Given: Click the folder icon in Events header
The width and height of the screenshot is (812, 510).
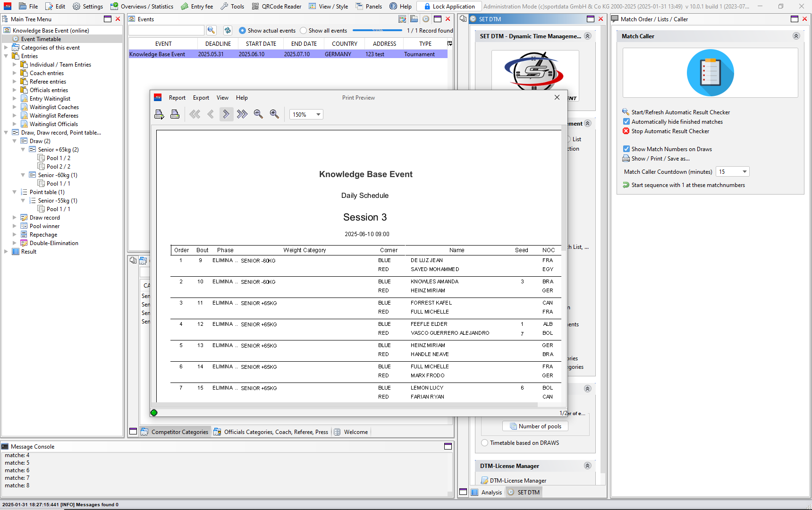Looking at the screenshot, I should [x=414, y=19].
